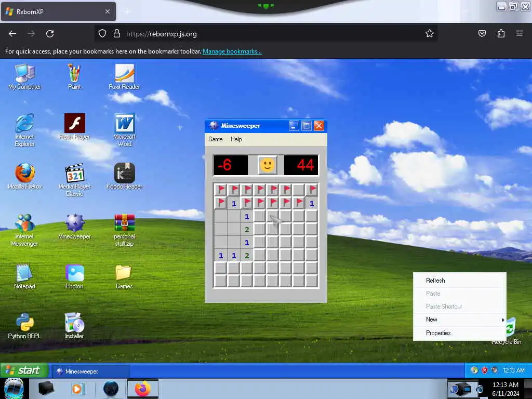The width and height of the screenshot is (532, 399).
Task: Bookmark this page with the star icon
Action: (430, 34)
